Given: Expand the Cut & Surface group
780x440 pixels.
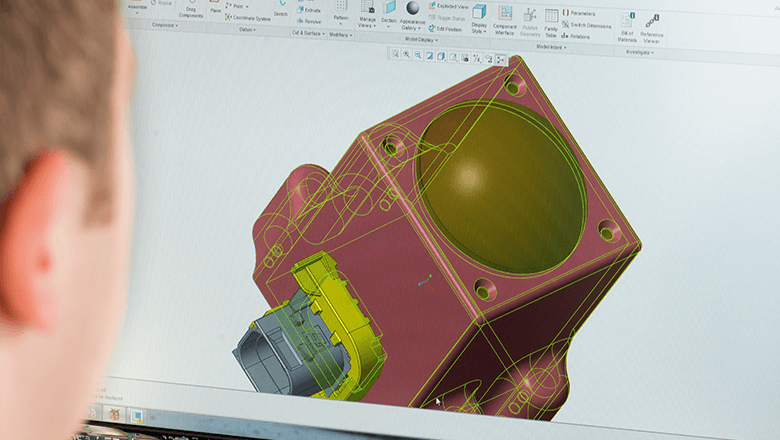Looking at the screenshot, I should (x=308, y=33).
